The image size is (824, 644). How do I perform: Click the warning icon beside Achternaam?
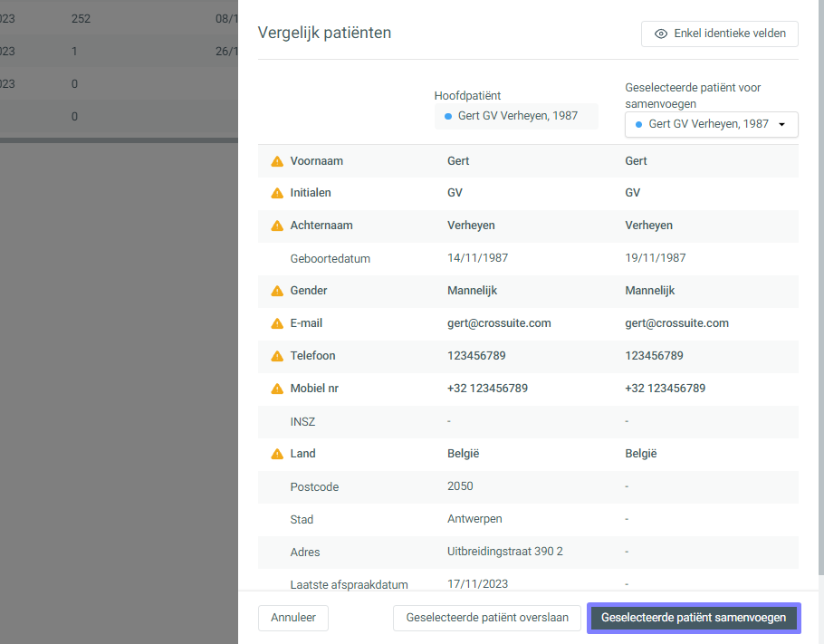pyautogui.click(x=277, y=226)
